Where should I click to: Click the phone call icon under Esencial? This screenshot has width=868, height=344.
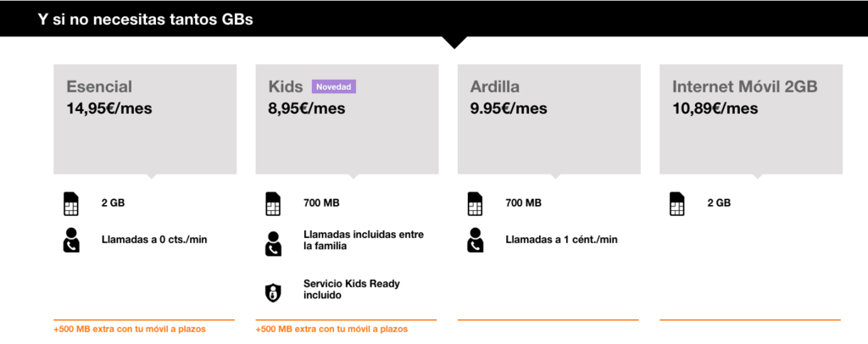[x=70, y=241]
